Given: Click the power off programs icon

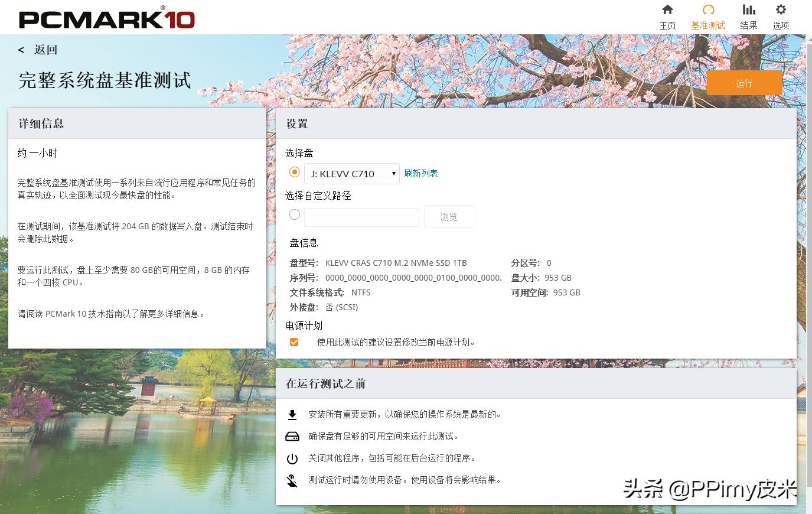Looking at the screenshot, I should coord(292,458).
